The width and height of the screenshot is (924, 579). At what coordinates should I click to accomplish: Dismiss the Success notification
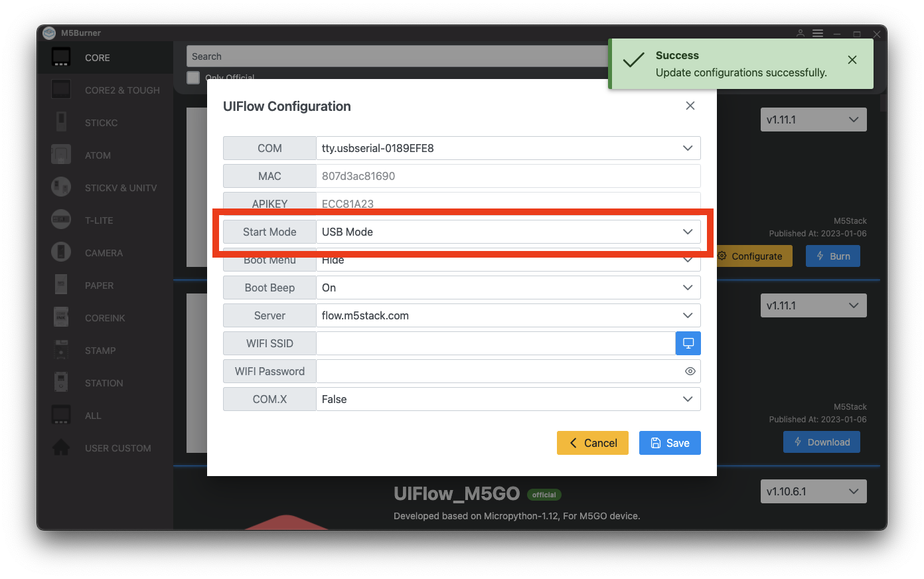(x=852, y=60)
